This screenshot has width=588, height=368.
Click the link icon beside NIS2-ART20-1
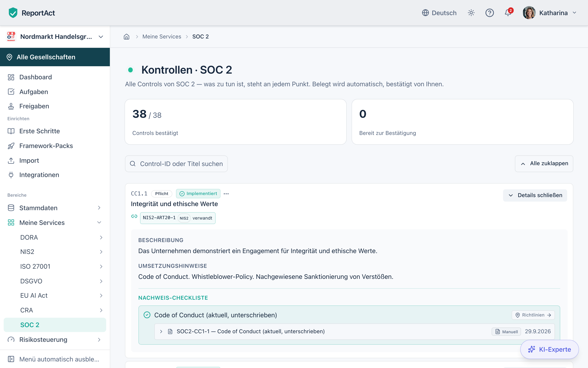click(134, 216)
